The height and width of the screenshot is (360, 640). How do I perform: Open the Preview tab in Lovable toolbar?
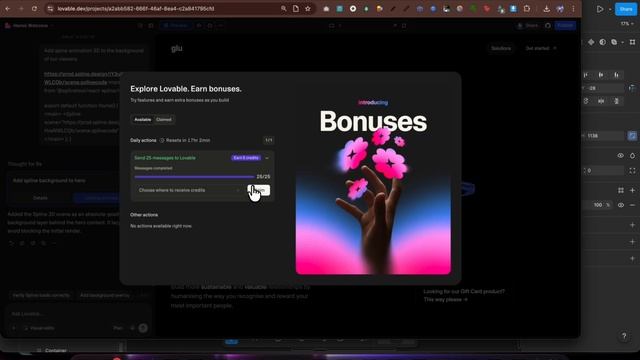pyautogui.click(x=175, y=25)
